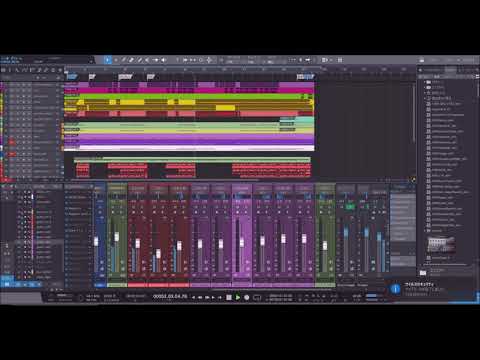Click the preview thumbnail in the browser

[x=441, y=245]
